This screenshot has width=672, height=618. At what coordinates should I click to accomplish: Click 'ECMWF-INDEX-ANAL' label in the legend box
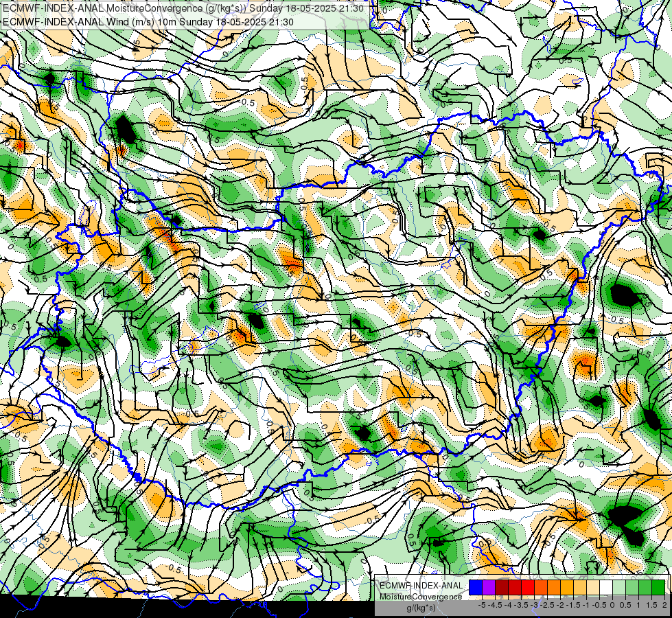pos(421,586)
